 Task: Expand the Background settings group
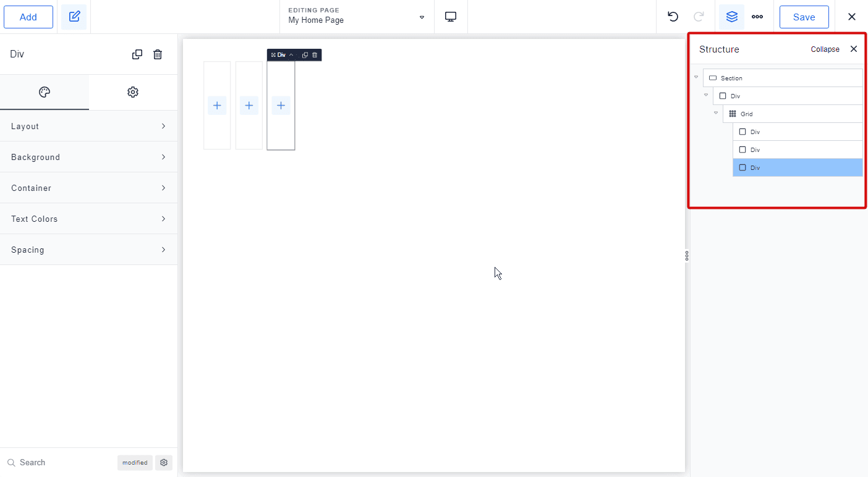coord(88,157)
